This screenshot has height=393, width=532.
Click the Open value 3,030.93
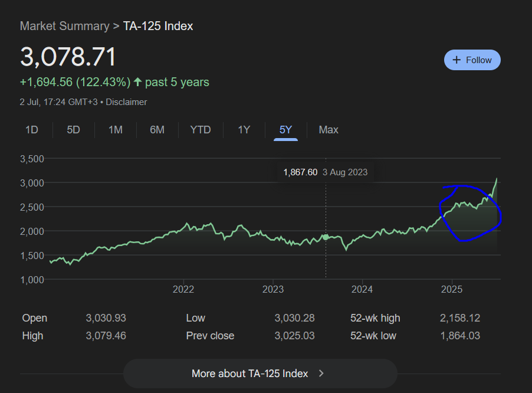[x=106, y=318]
